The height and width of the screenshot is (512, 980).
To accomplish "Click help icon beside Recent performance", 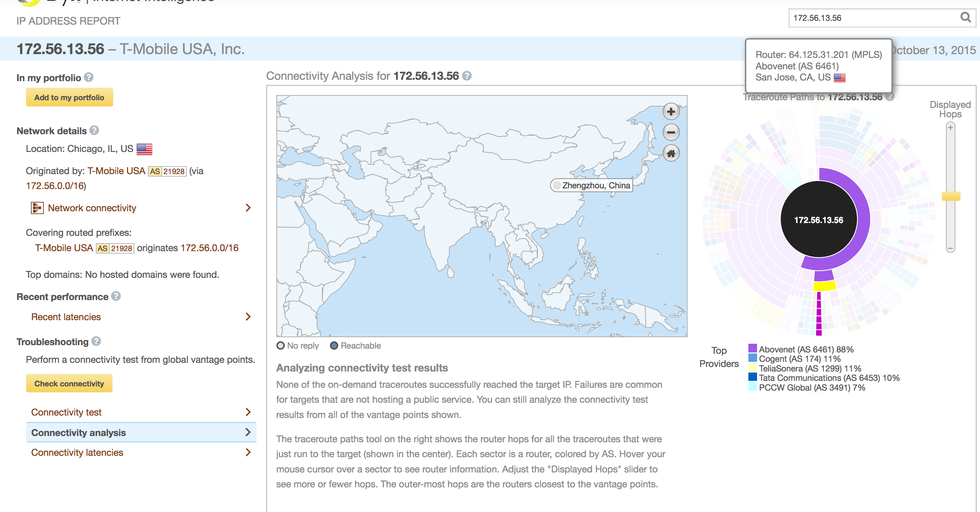I will click(x=116, y=296).
